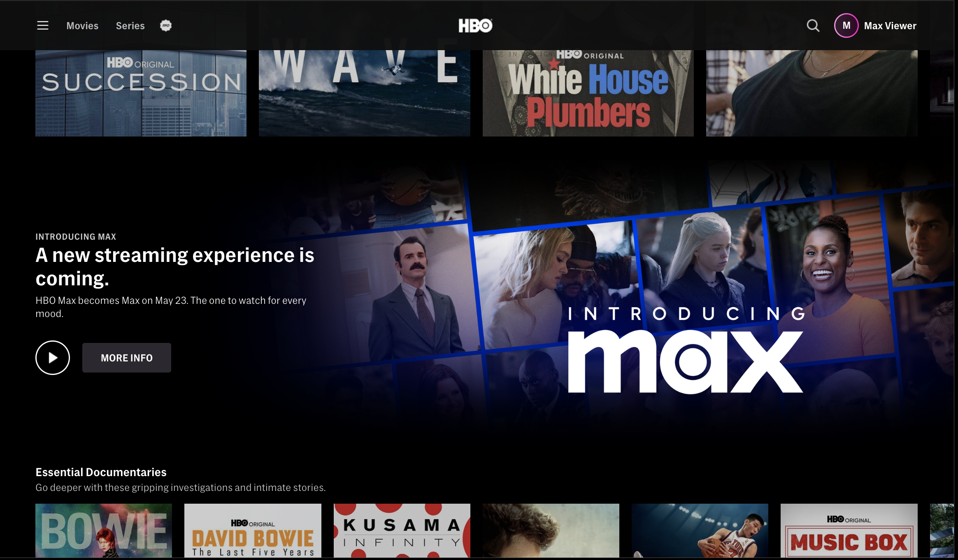Open the Succession thumbnail

(141, 93)
